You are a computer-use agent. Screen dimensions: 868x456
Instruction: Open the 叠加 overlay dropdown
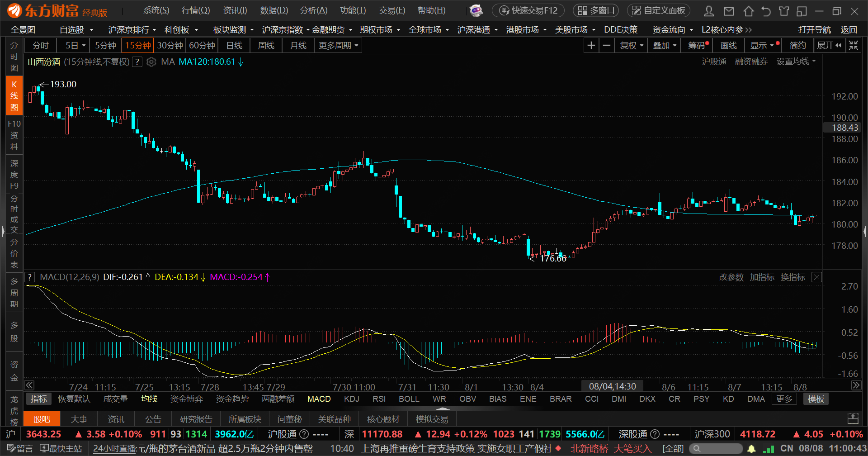[x=664, y=45]
